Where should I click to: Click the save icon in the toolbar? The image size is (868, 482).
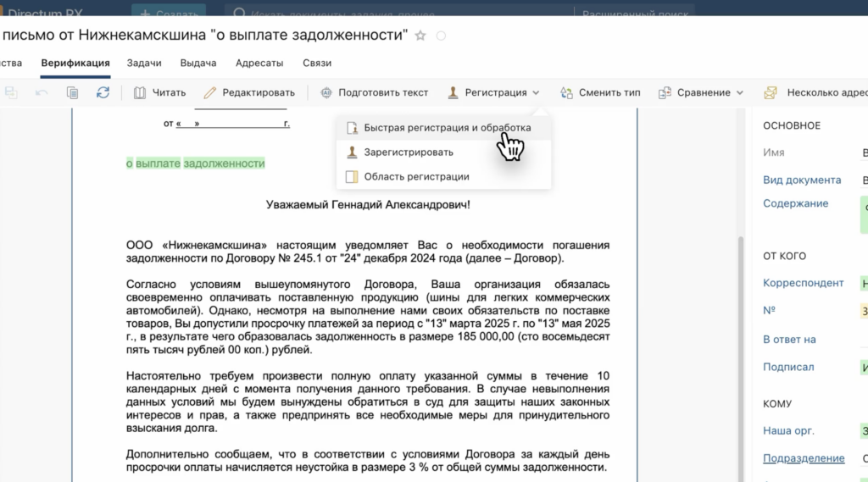click(x=11, y=92)
